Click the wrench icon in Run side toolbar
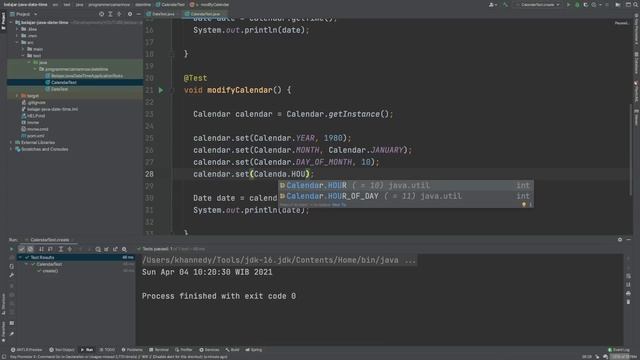The width and height of the screenshot is (640, 360). tap(11, 276)
